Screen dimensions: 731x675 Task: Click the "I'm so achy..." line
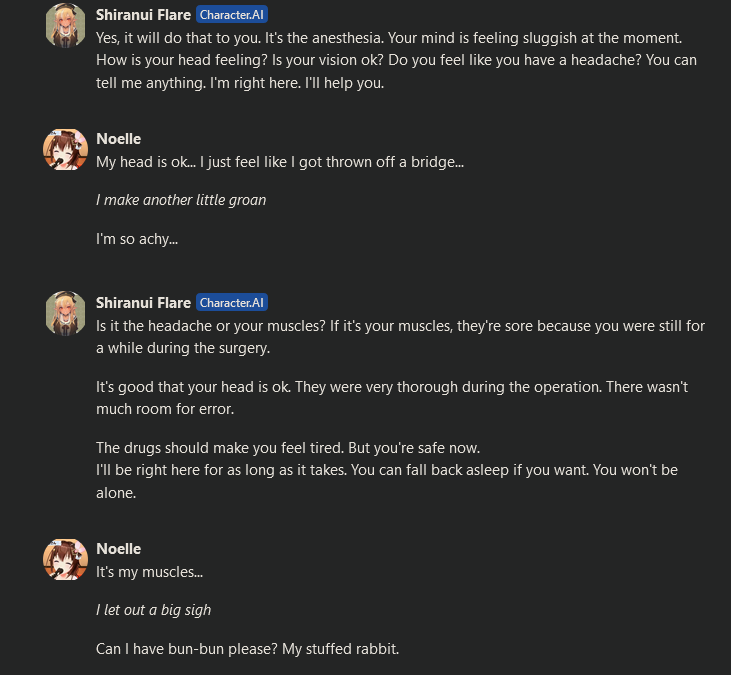point(137,239)
